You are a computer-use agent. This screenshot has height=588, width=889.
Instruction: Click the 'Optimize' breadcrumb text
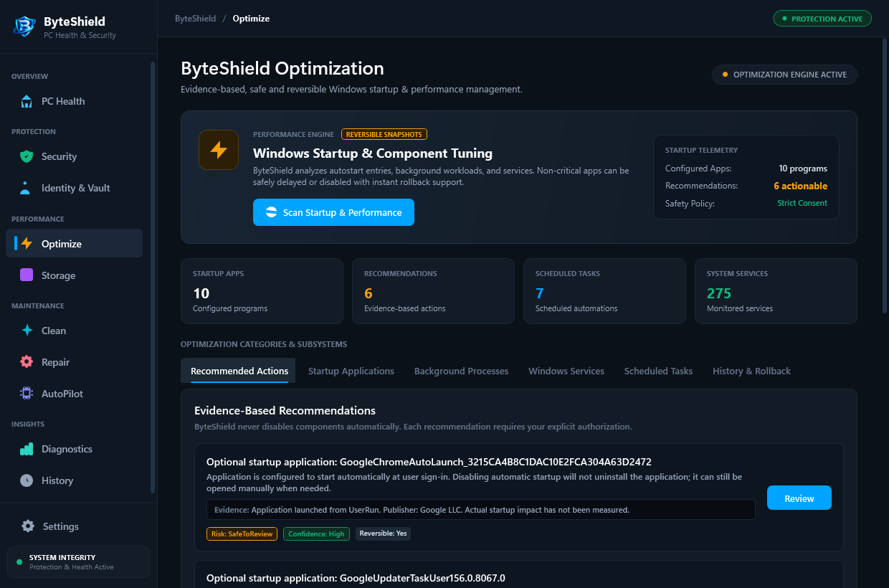click(251, 19)
